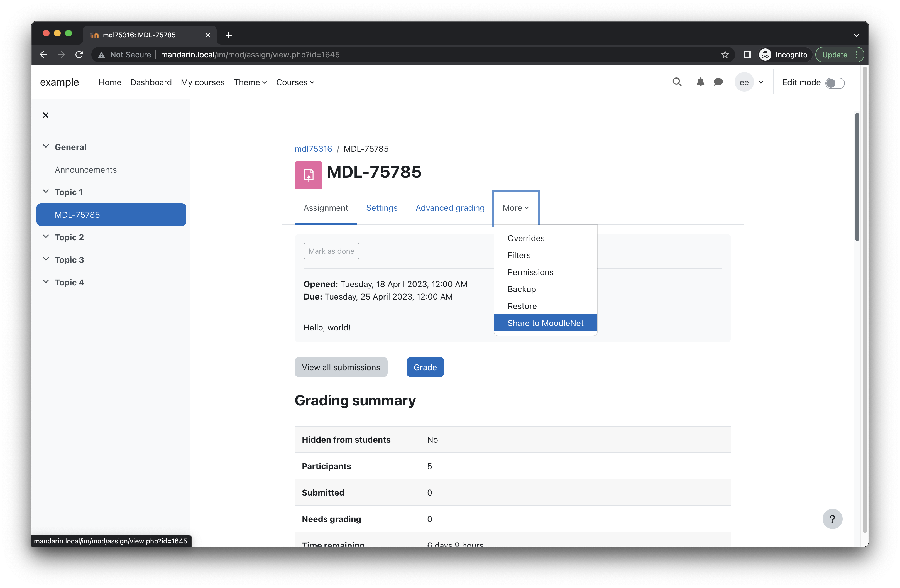Viewport: 900px width, 588px height.
Task: Open the Courses dropdown menu
Action: [x=295, y=82]
